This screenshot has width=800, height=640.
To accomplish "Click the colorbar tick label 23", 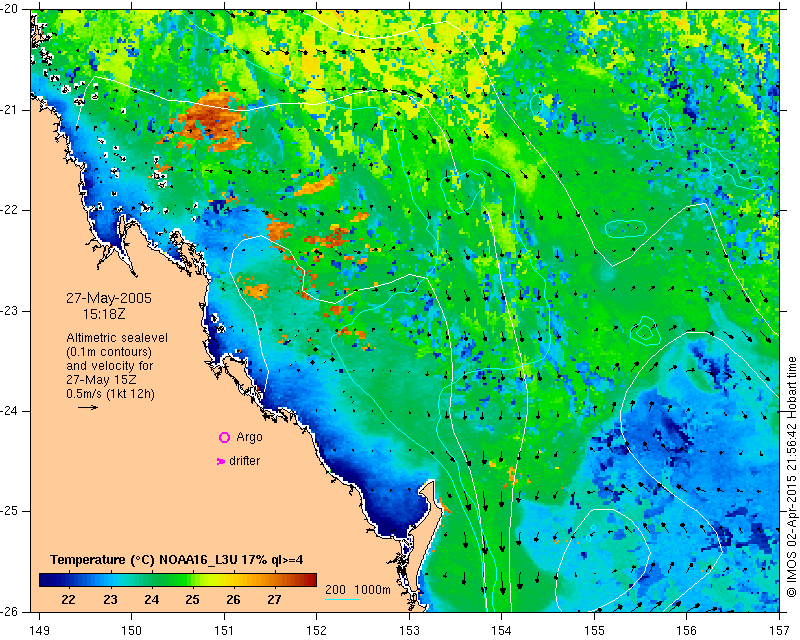I will [110, 600].
